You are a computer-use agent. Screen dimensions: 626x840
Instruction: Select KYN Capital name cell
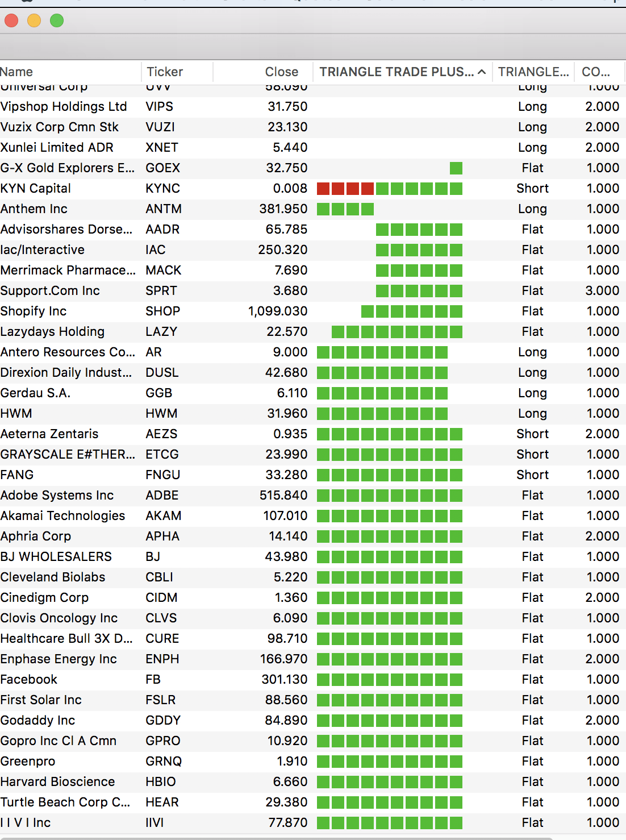pos(36,189)
